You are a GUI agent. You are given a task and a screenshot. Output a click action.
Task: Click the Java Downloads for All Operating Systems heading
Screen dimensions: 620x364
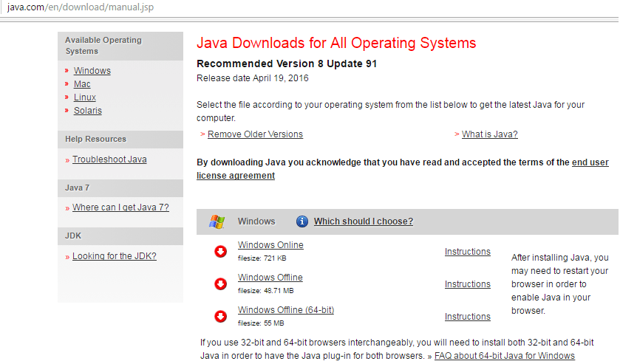pos(336,43)
